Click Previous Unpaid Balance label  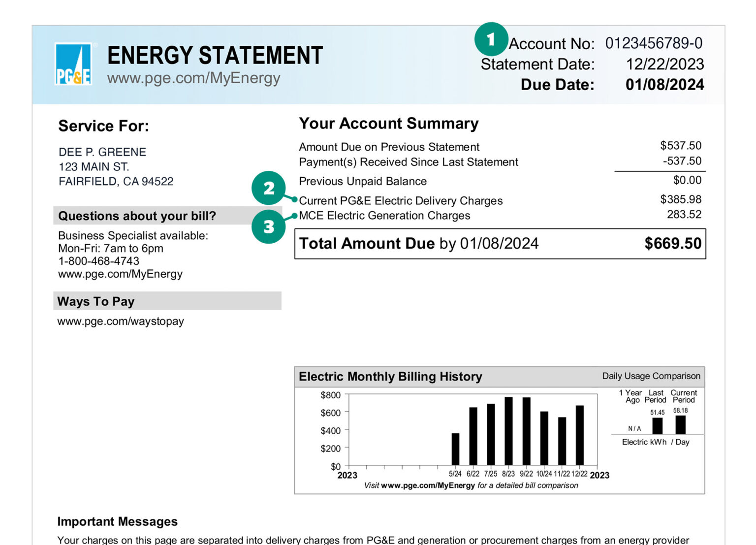pyautogui.click(x=363, y=181)
